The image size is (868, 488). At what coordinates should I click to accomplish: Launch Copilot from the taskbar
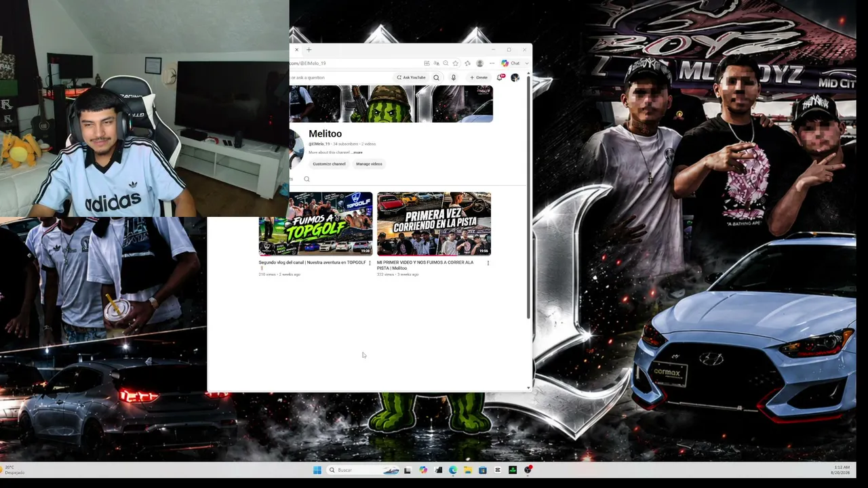pyautogui.click(x=423, y=470)
